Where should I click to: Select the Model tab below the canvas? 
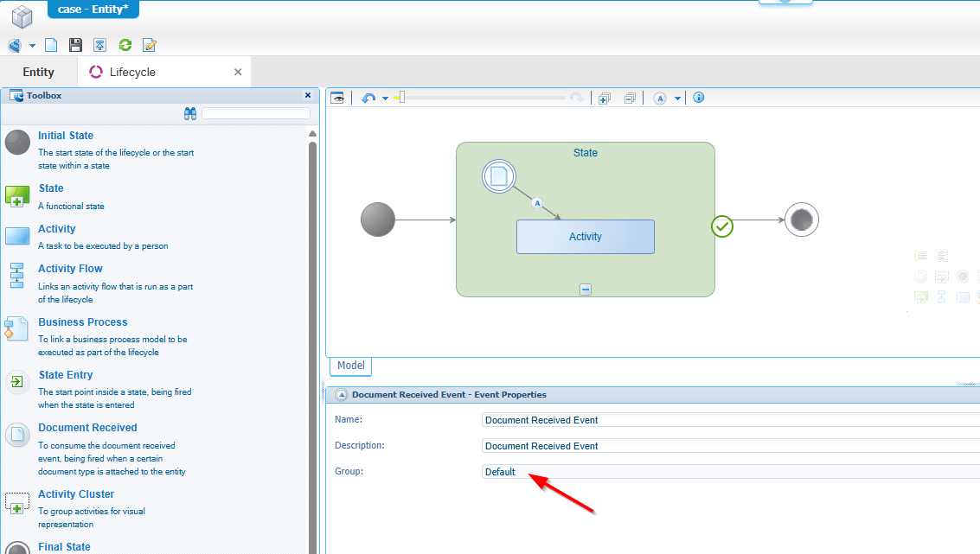(x=350, y=366)
